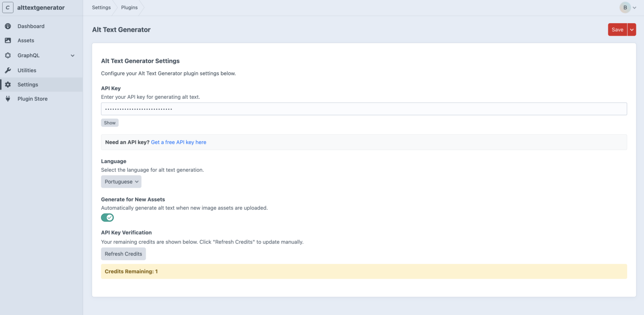
Task: Disable Generate for New Assets toggle
Action: [x=107, y=218]
